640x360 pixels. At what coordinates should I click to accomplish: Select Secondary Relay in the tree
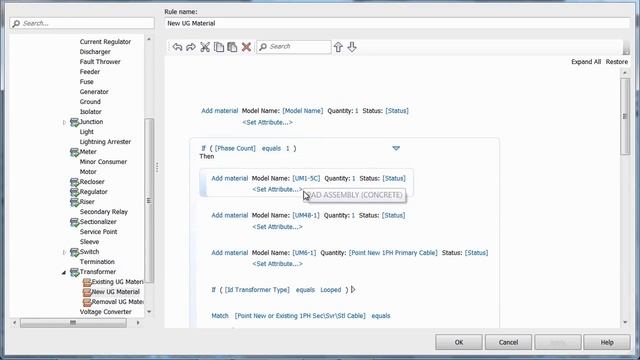(x=104, y=212)
